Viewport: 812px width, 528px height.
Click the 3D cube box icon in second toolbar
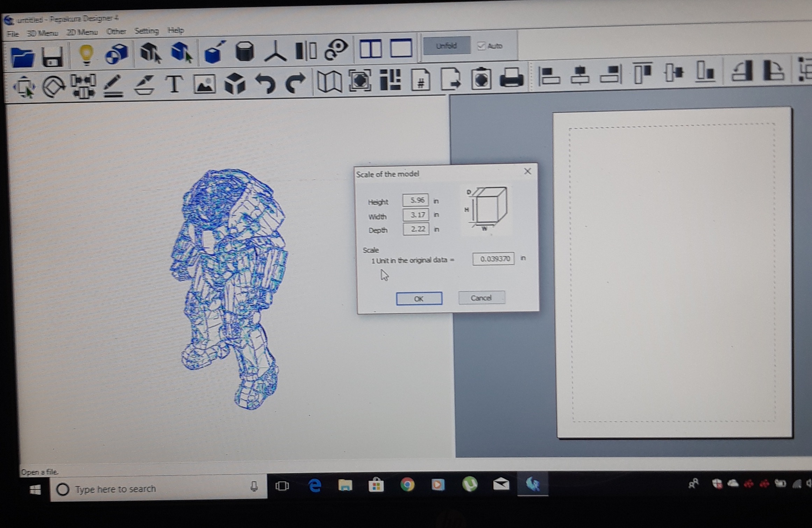[x=235, y=83]
